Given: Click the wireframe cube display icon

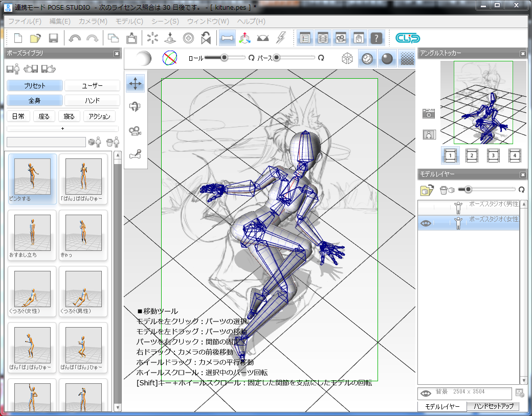Looking at the screenshot, I should 347,58.
